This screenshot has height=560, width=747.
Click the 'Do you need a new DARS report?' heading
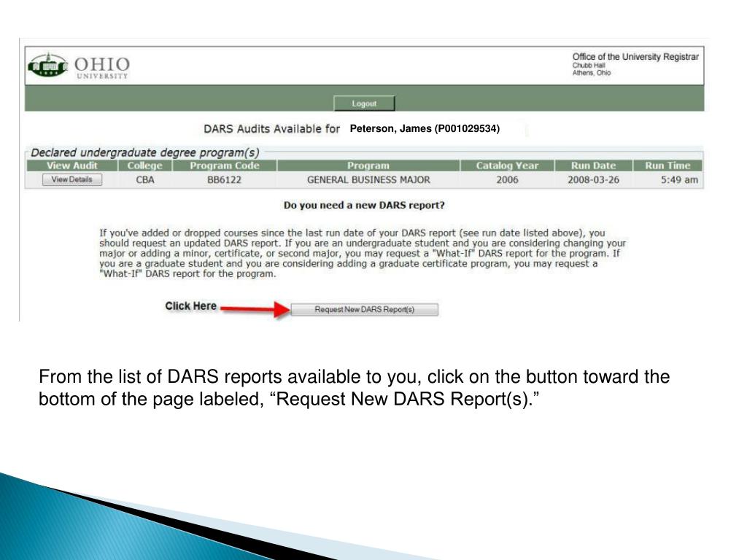click(364, 205)
